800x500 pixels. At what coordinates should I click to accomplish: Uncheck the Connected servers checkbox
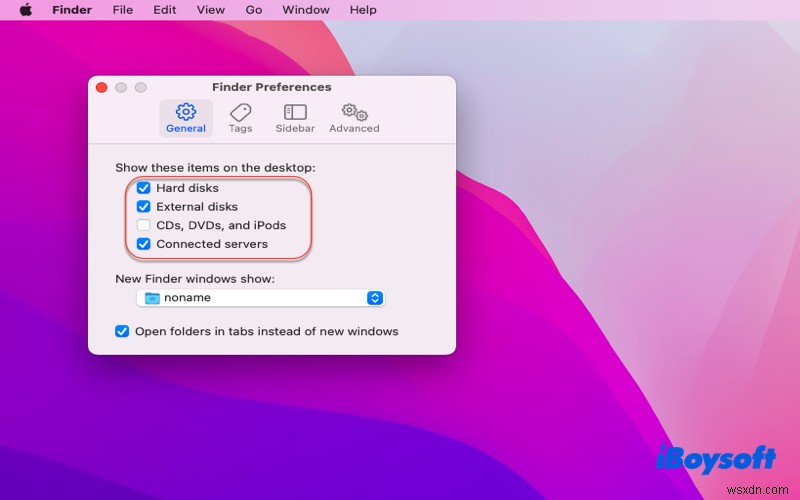click(x=144, y=244)
